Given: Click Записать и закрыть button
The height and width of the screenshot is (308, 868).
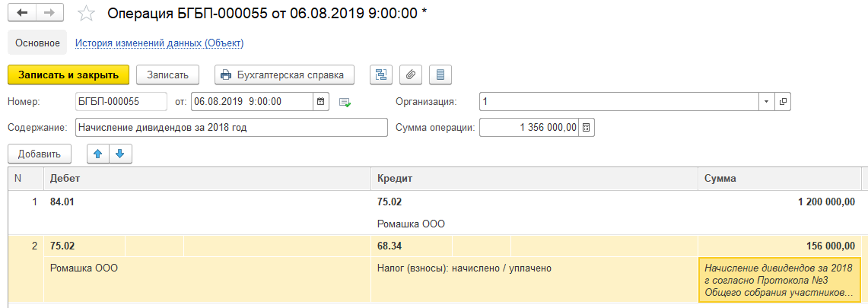Looking at the screenshot, I should pyautogui.click(x=68, y=75).
